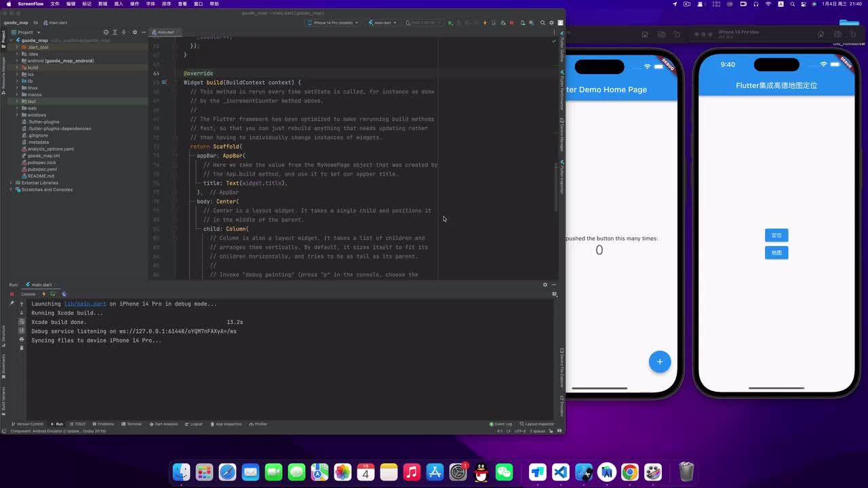868x488 pixels.
Task: Toggle the Flutter Inspector side tab
Action: coord(562,178)
